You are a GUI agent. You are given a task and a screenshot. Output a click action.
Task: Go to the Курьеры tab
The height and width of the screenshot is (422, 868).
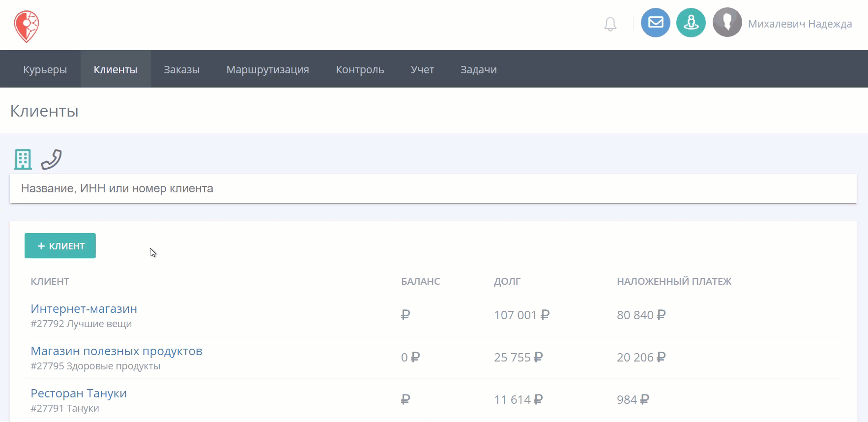(45, 69)
